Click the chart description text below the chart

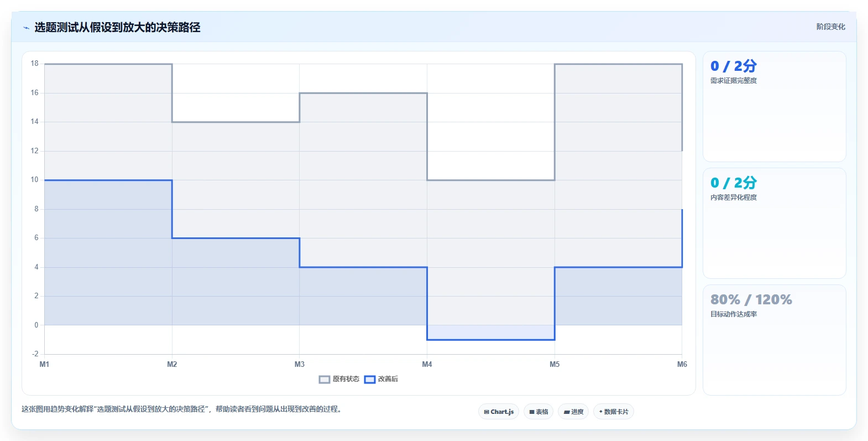point(182,409)
